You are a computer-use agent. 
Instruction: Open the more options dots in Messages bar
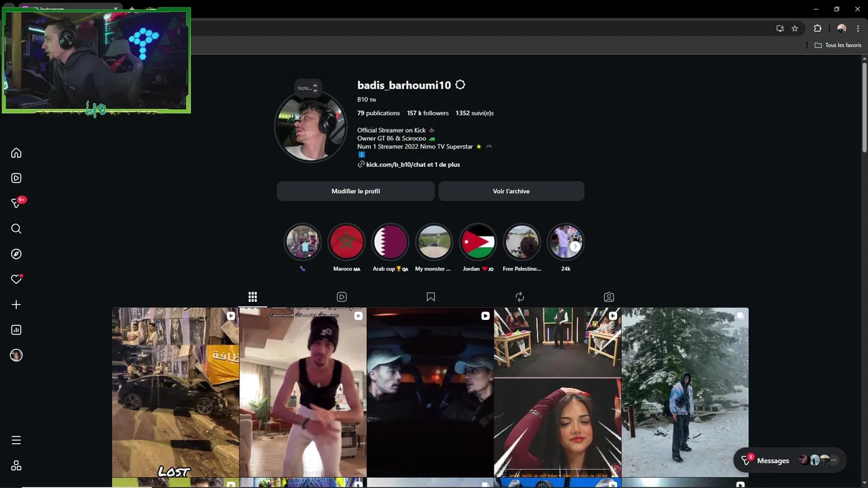pos(833,460)
